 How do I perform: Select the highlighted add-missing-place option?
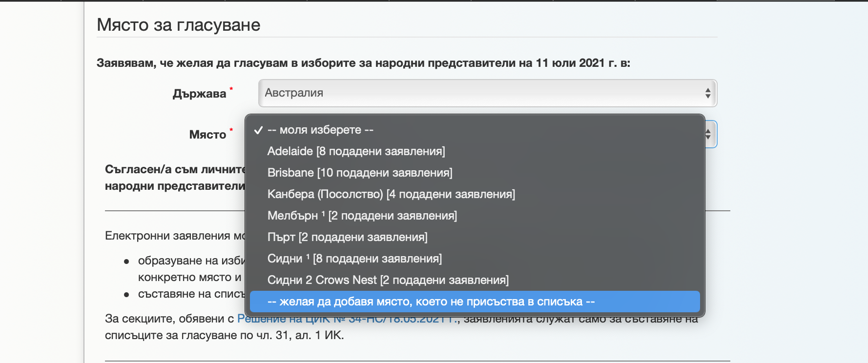(x=431, y=302)
